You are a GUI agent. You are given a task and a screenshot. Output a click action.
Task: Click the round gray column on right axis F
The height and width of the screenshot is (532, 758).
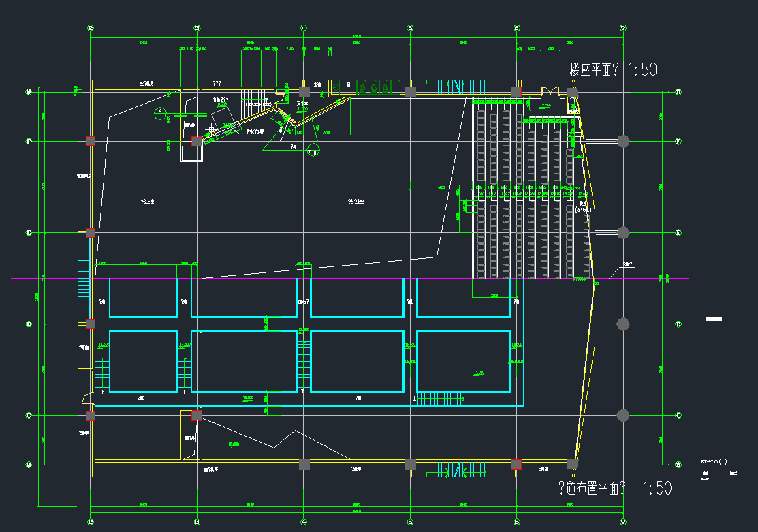pyautogui.click(x=622, y=141)
